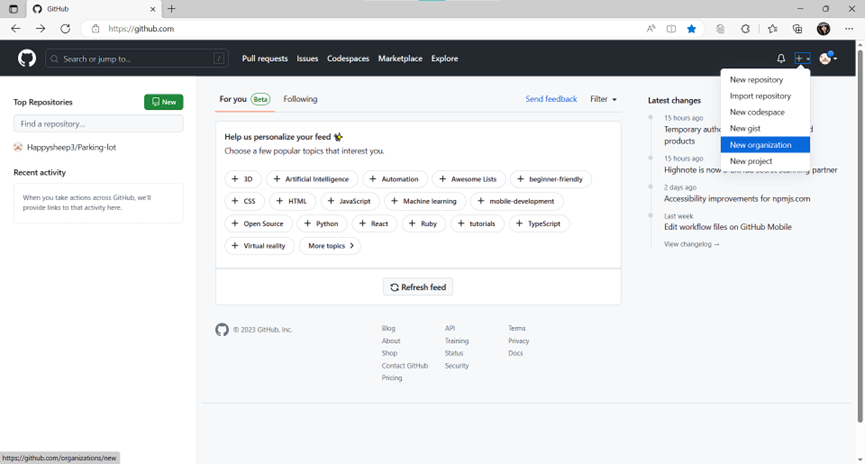Open Happysheep3/Parking-lot repository link

click(x=72, y=147)
